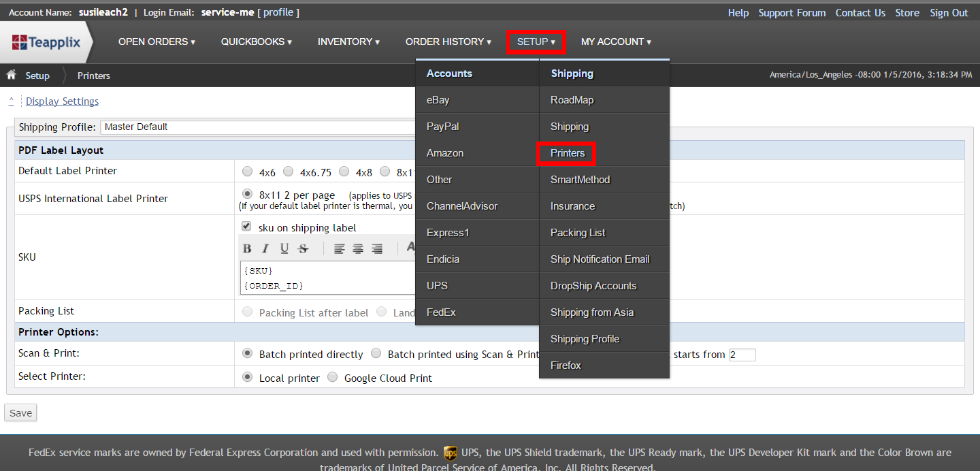The width and height of the screenshot is (980, 471).
Task: Choose Firefox from the Shipping menu
Action: point(604,366)
